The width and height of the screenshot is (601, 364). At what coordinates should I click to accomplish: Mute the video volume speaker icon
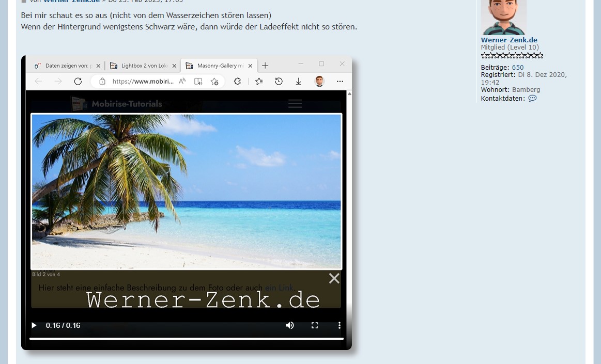point(290,325)
